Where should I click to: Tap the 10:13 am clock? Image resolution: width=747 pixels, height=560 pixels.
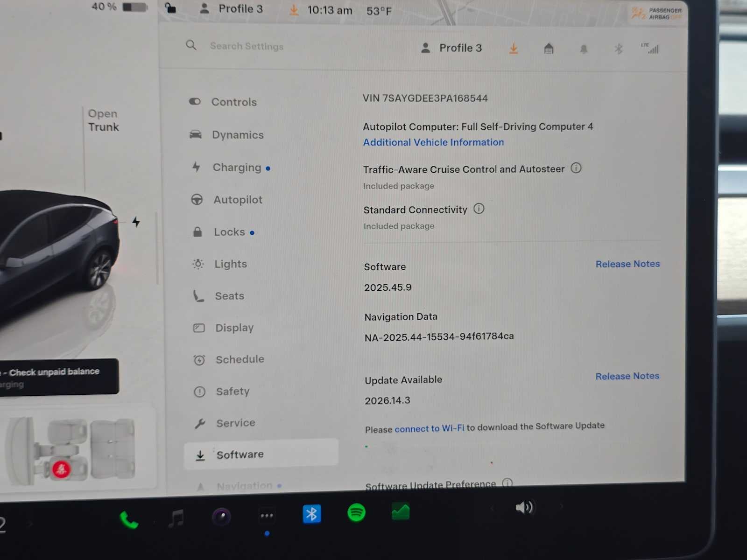pos(330,10)
